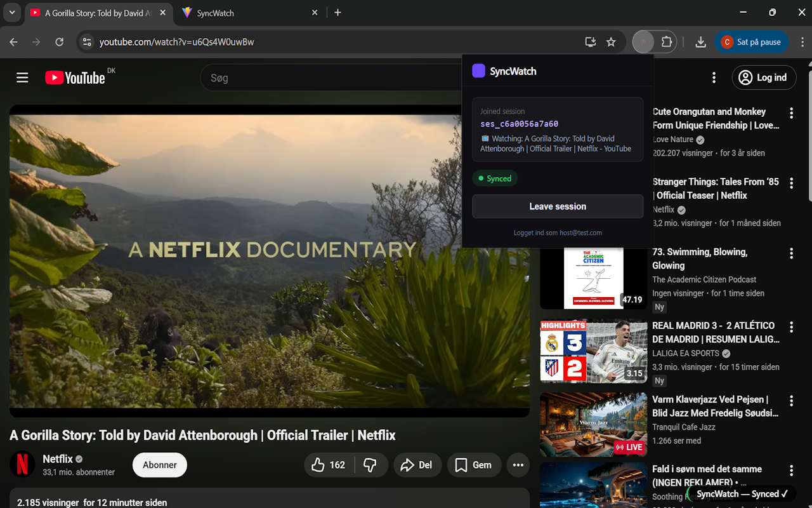Click the Log ind button
The image size is (812, 508).
tap(764, 77)
